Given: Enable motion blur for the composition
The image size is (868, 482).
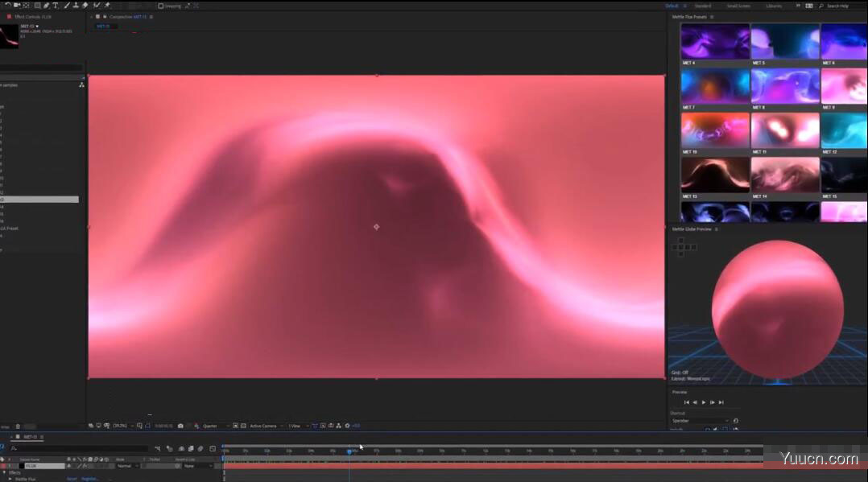Looking at the screenshot, I should pos(201,449).
